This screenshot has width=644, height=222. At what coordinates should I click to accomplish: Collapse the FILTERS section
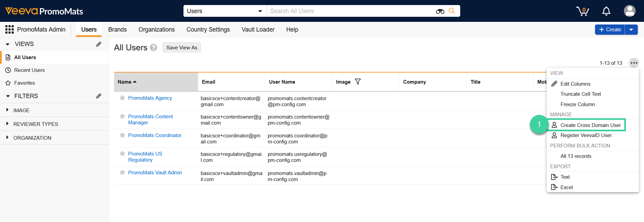(x=7, y=96)
